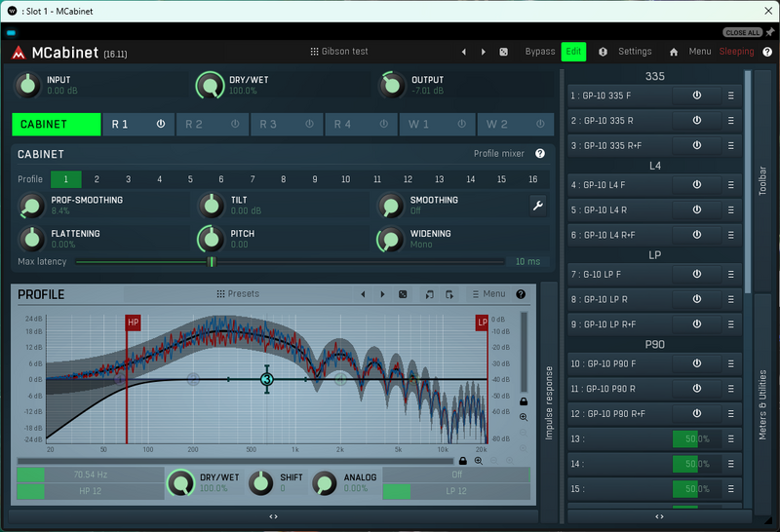Select previous Profile preset arrow
The image size is (780, 532).
[363, 294]
